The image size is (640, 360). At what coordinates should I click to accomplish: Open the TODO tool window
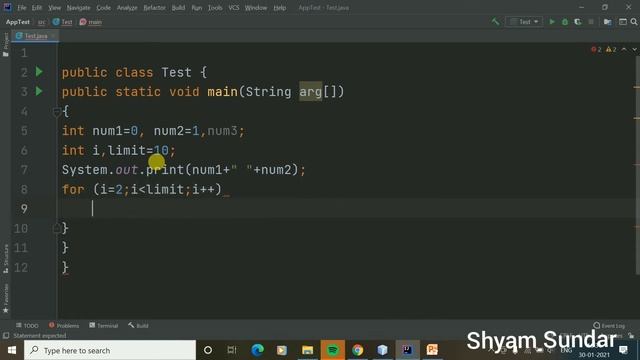[x=27, y=326]
